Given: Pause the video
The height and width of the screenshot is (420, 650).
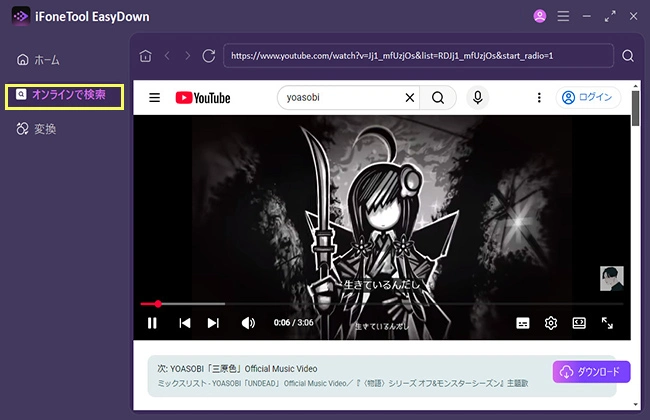Looking at the screenshot, I should pos(152,323).
